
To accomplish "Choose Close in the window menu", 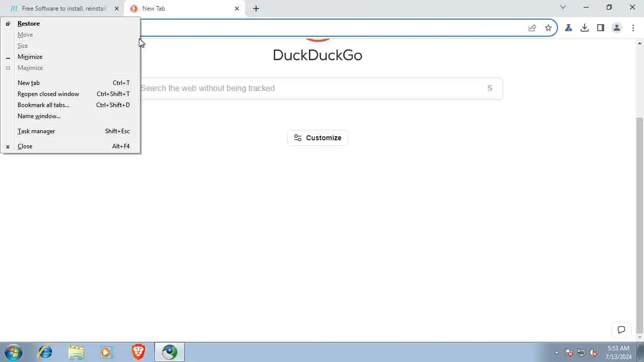I will tap(70, 146).
